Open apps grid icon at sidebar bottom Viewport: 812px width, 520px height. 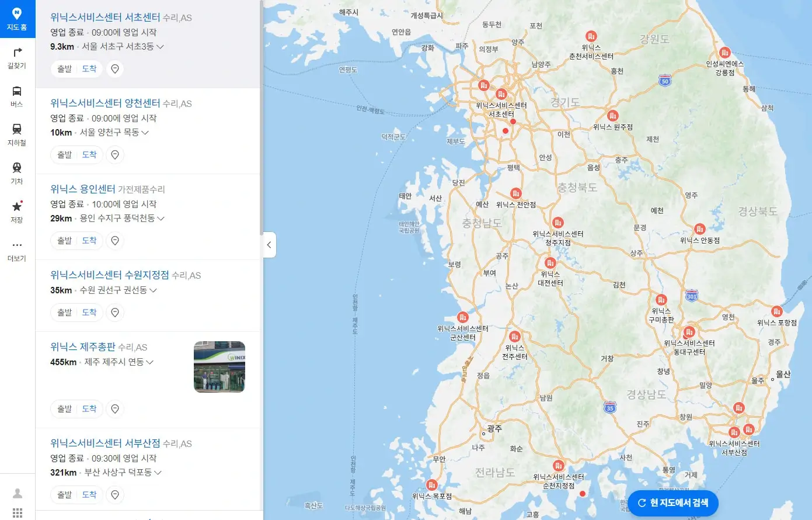pos(18,513)
